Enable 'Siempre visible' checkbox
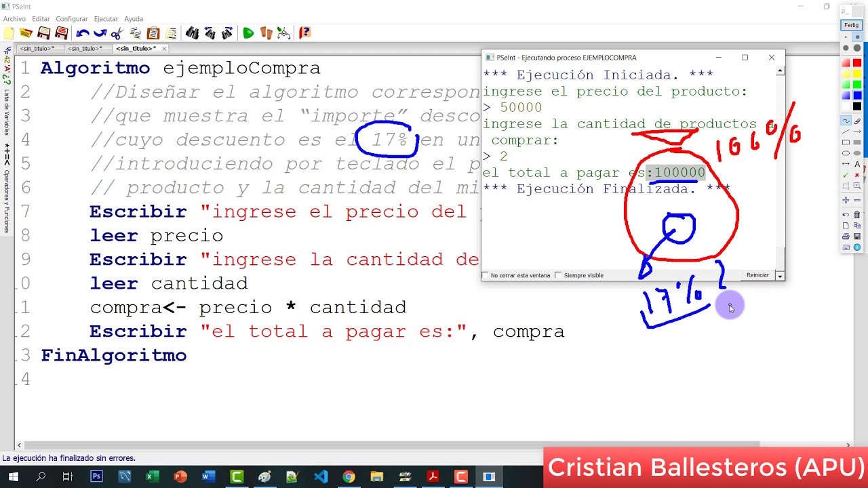This screenshot has width=868, height=488. click(x=558, y=275)
